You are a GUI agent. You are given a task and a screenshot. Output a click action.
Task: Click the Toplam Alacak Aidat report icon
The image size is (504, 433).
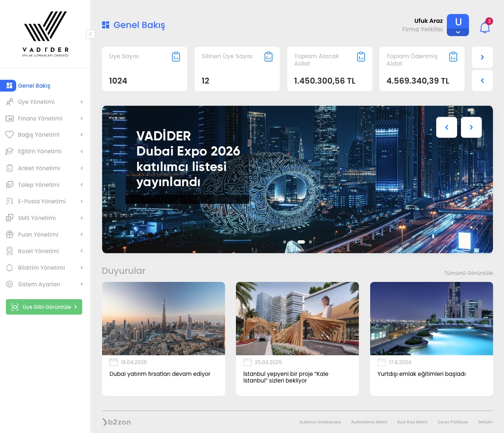(361, 57)
